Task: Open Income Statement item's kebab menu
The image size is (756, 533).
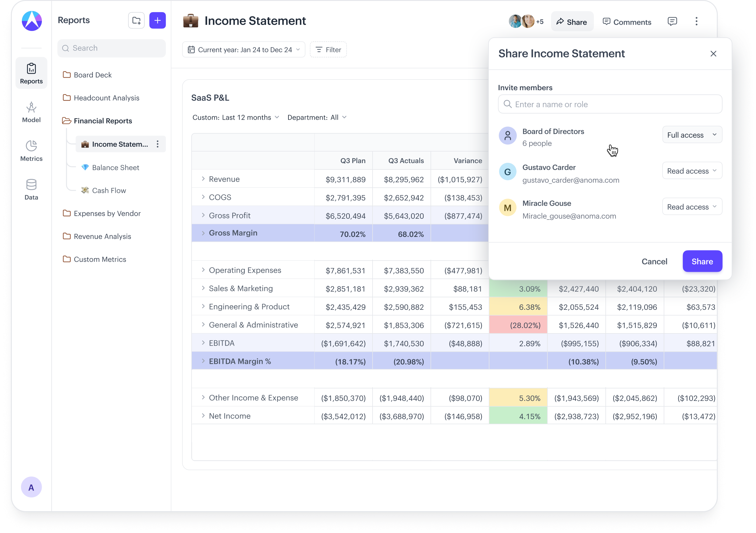Action: 158,144
